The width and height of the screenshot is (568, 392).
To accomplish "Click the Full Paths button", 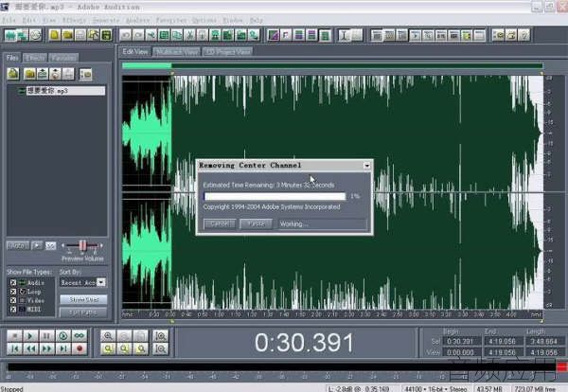I will 83,312.
